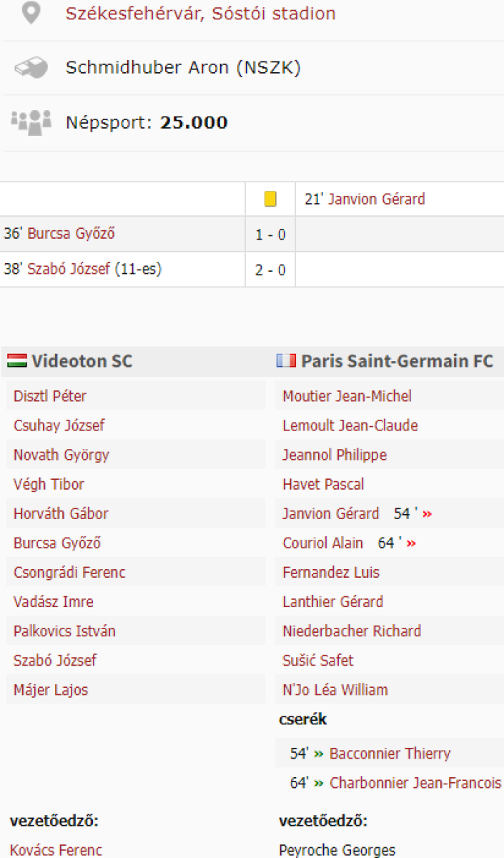504x858 pixels.
Task: Click the Videoton SC team heading
Action: pyautogui.click(x=81, y=361)
